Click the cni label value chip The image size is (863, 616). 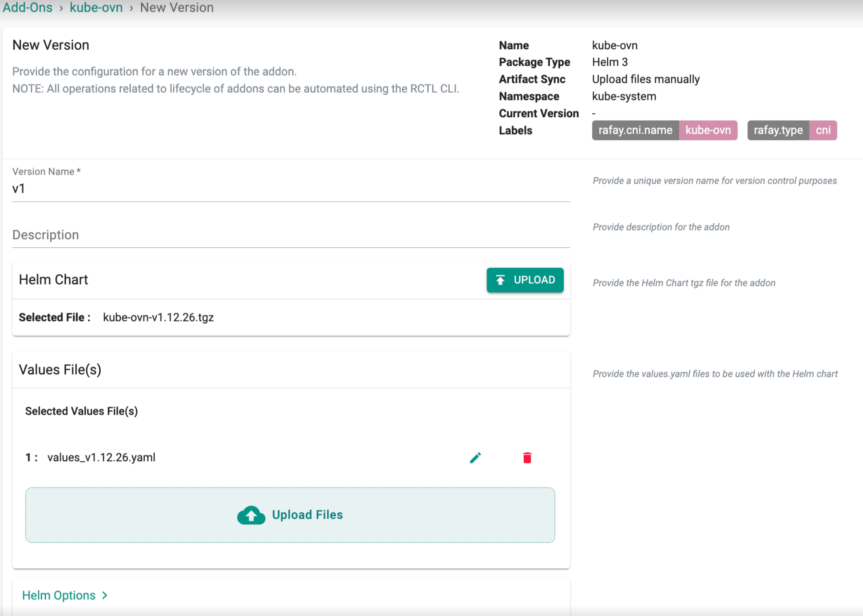tap(823, 130)
